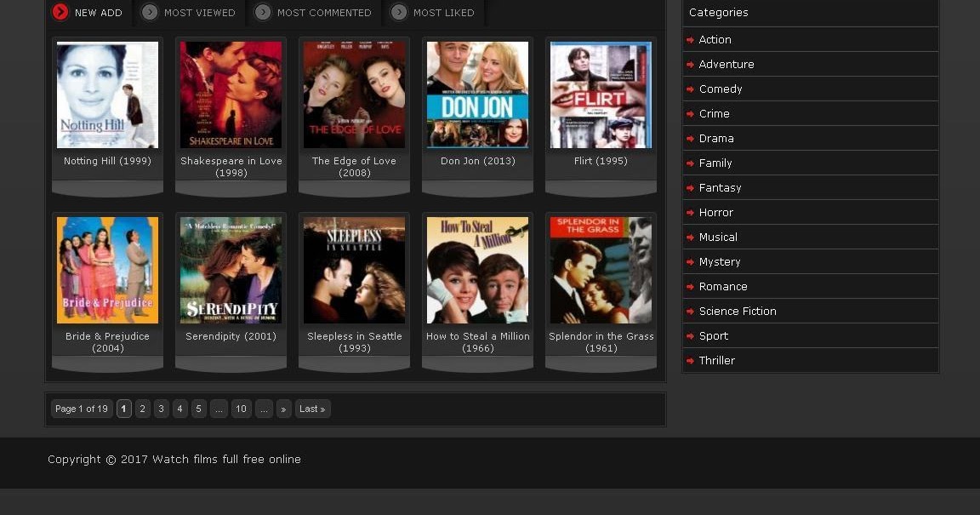Open the Sleepless in Seattle poster
The image size is (980, 515).
tap(355, 271)
